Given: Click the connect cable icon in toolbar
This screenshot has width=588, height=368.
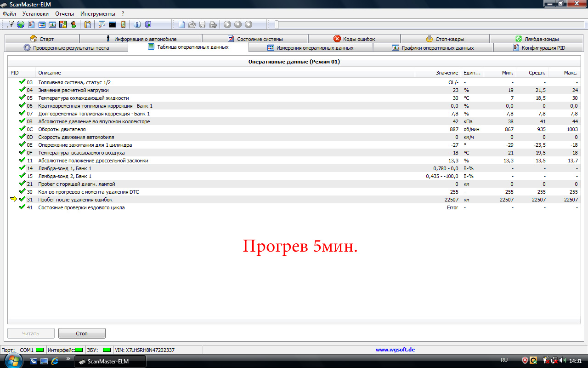Looking at the screenshot, I should coord(11,24).
